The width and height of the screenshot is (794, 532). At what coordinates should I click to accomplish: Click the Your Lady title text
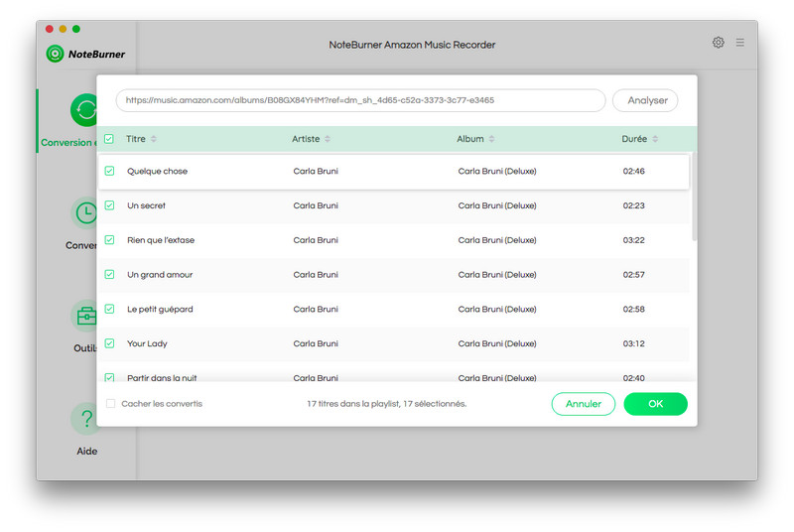[147, 343]
